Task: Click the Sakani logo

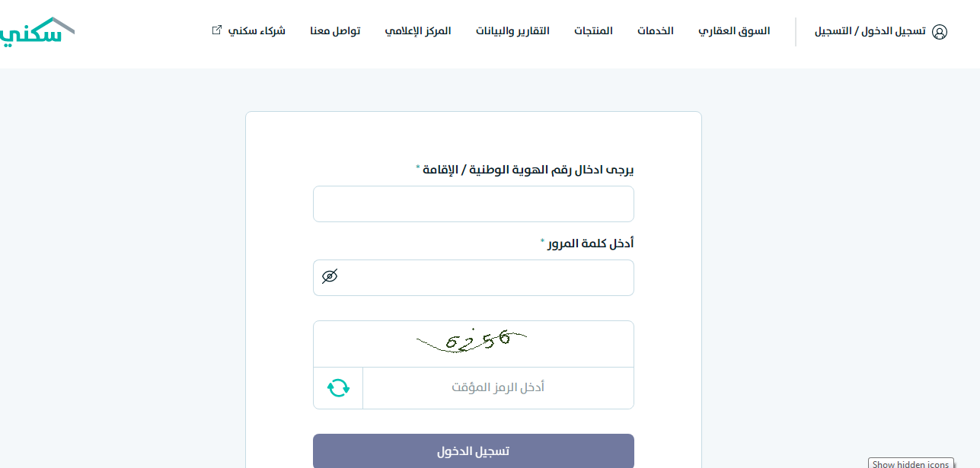Action: (37, 33)
